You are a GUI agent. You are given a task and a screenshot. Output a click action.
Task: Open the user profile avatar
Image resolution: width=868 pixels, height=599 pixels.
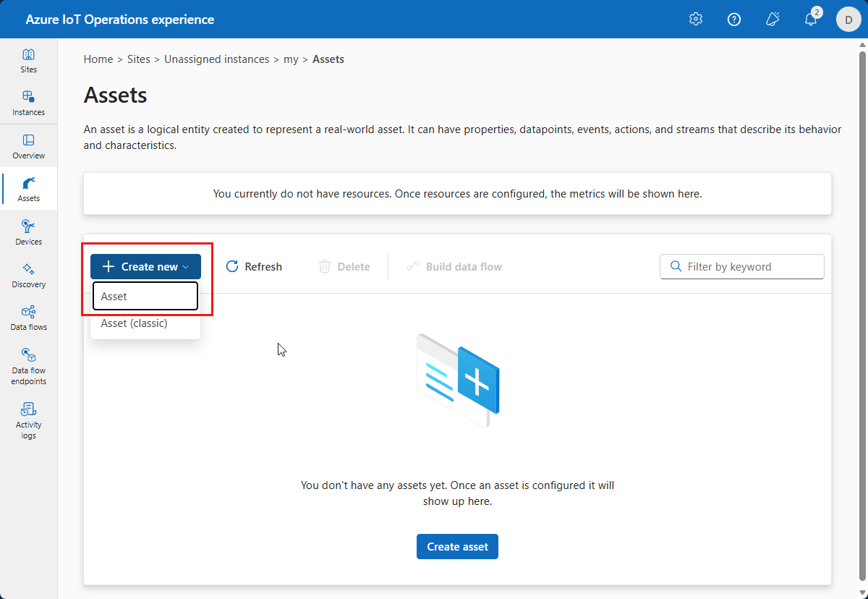pos(848,20)
